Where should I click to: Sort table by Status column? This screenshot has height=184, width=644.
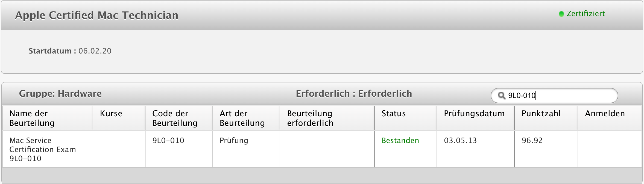click(394, 114)
